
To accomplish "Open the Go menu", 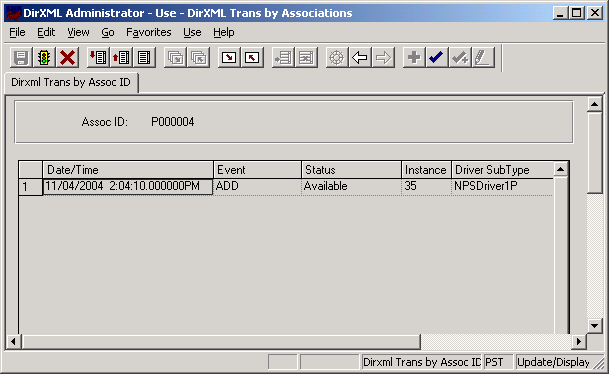I will point(108,32).
